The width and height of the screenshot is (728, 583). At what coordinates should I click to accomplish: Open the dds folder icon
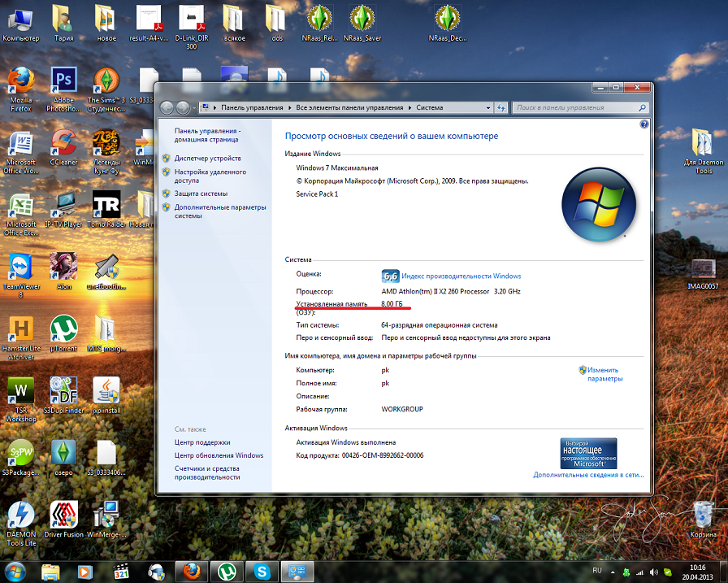point(277,24)
